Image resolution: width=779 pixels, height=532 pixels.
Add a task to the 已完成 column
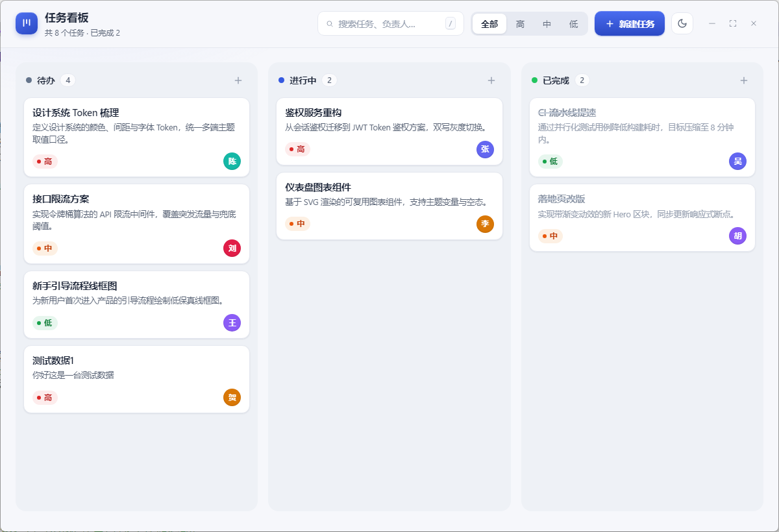pyautogui.click(x=744, y=80)
